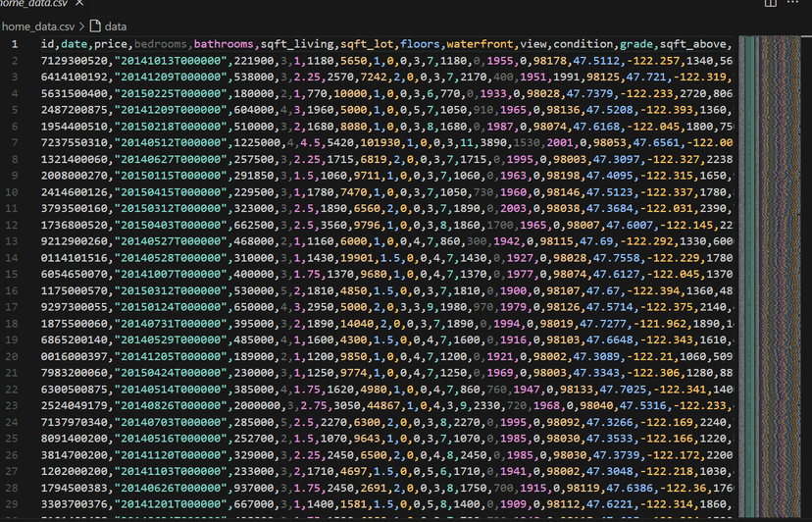Image resolution: width=812 pixels, height=522 pixels.
Task: Open the home_data.csv breadcrumb item
Action: [x=38, y=26]
